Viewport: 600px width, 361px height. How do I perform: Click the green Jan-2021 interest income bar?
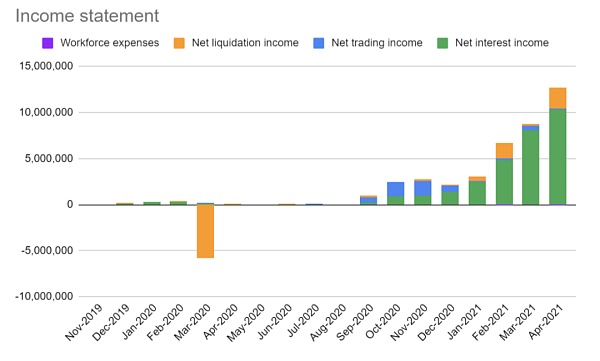pos(477,193)
